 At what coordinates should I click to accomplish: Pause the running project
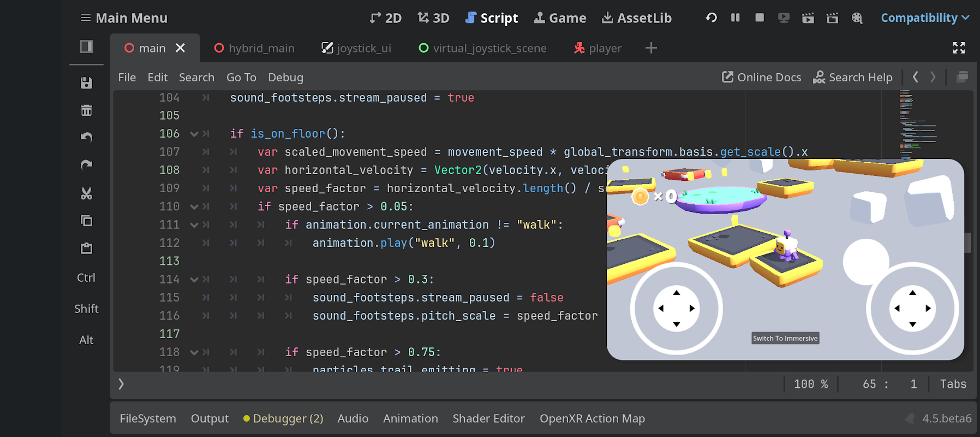click(x=735, y=18)
